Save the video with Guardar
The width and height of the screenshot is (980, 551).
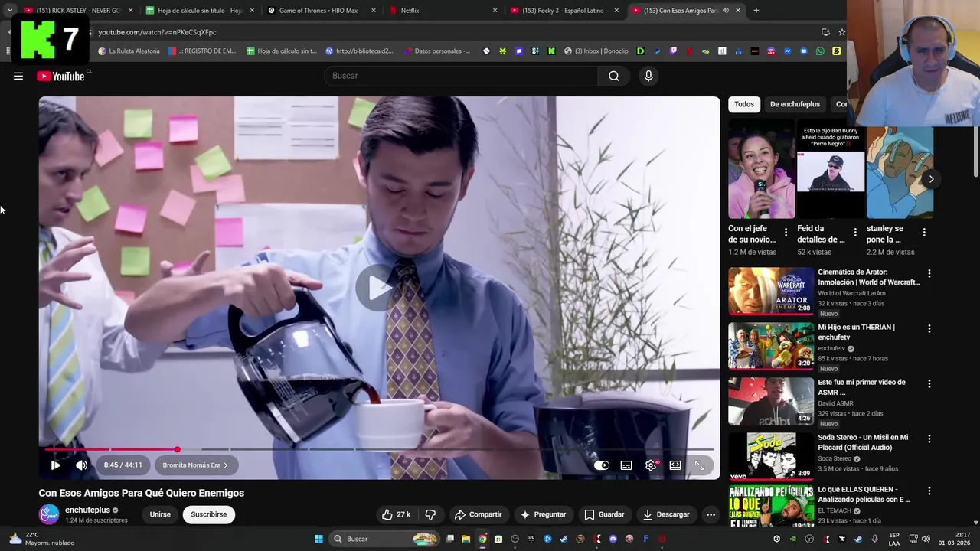pyautogui.click(x=604, y=514)
